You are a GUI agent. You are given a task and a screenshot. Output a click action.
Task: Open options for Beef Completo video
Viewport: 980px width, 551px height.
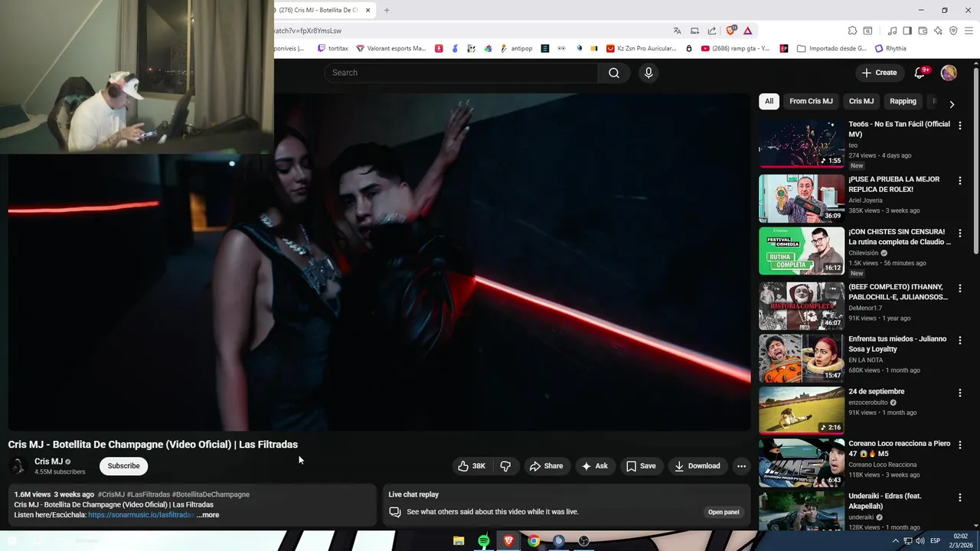click(959, 288)
